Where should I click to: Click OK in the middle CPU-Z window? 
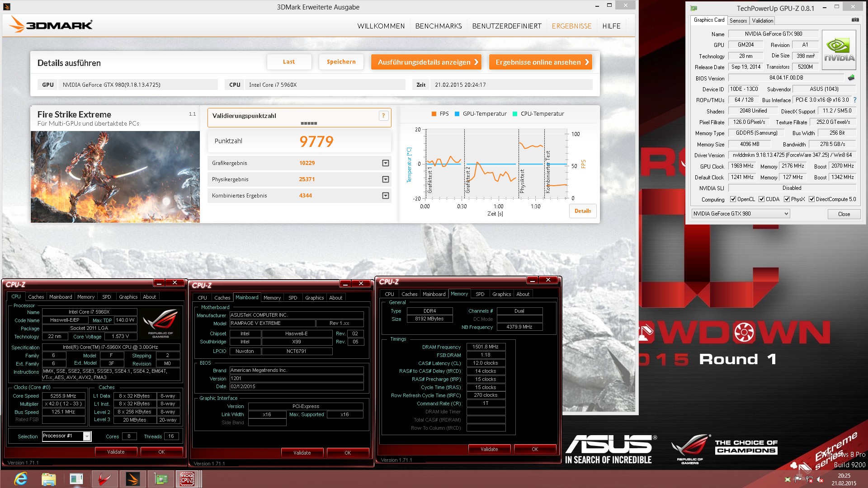(x=348, y=453)
